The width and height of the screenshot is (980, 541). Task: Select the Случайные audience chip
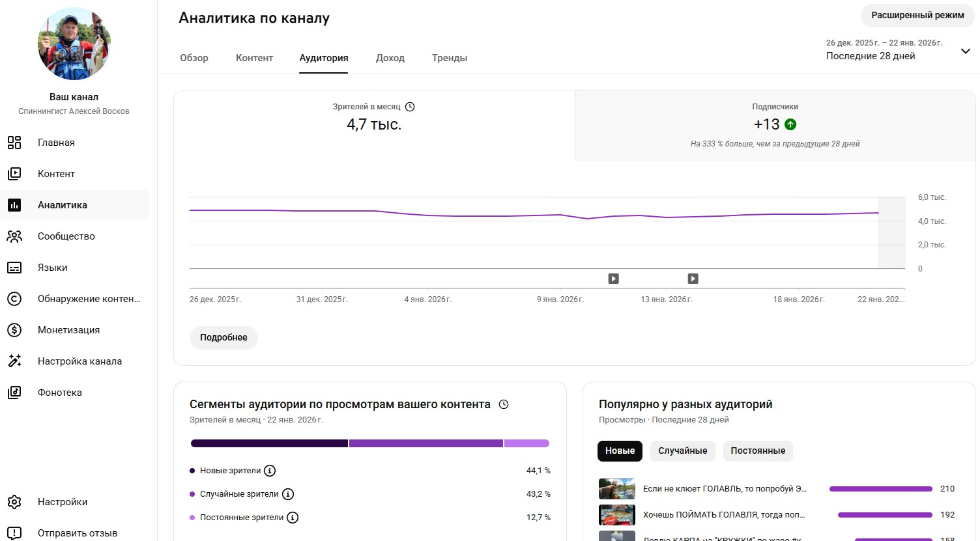point(682,451)
